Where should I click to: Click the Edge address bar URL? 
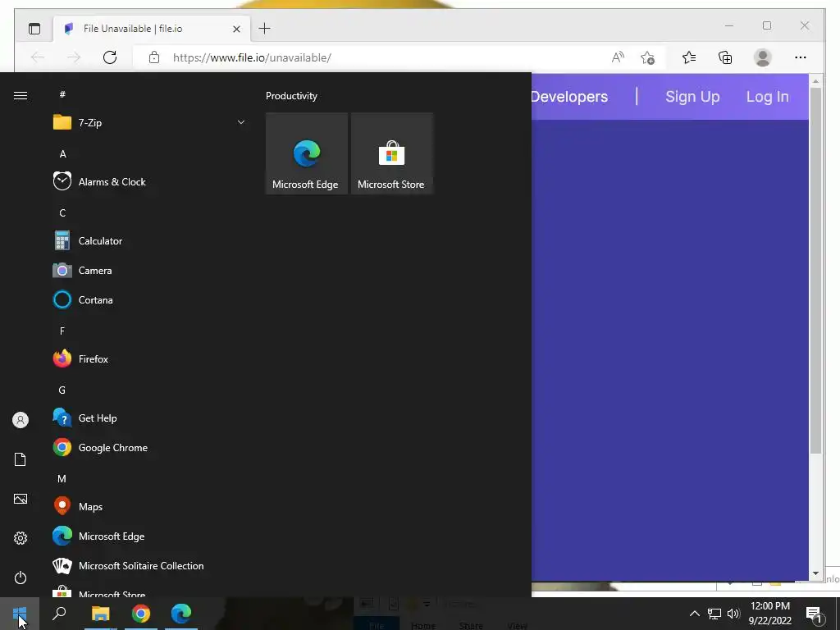pos(252,57)
